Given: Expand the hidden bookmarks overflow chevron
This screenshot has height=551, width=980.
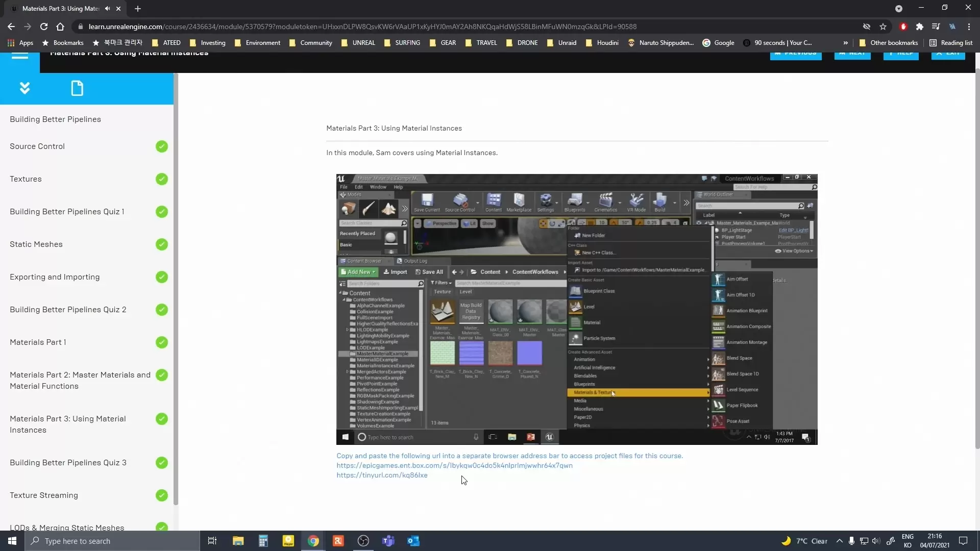Looking at the screenshot, I should click(845, 43).
